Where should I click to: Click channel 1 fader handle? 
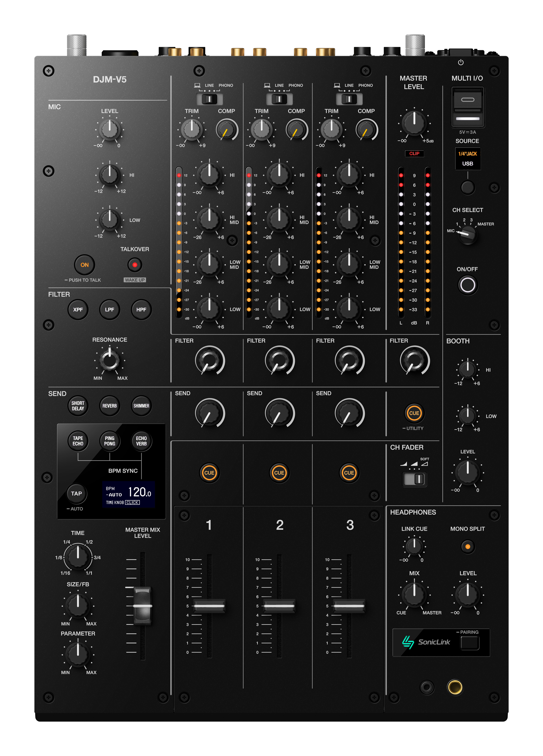[x=209, y=606]
